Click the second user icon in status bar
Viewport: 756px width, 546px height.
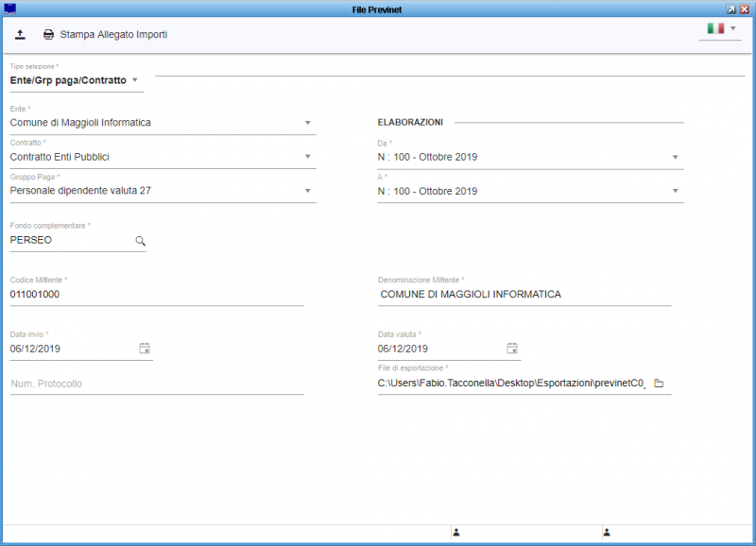607,533
